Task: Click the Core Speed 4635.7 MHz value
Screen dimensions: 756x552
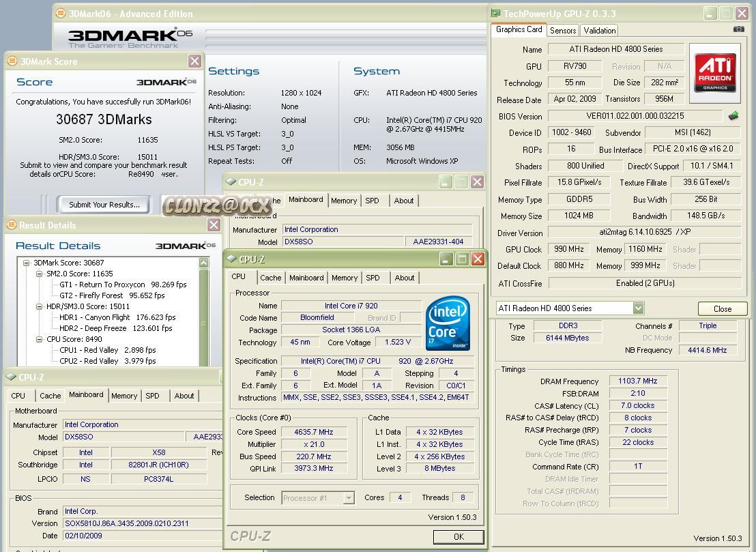Action: pyautogui.click(x=314, y=432)
